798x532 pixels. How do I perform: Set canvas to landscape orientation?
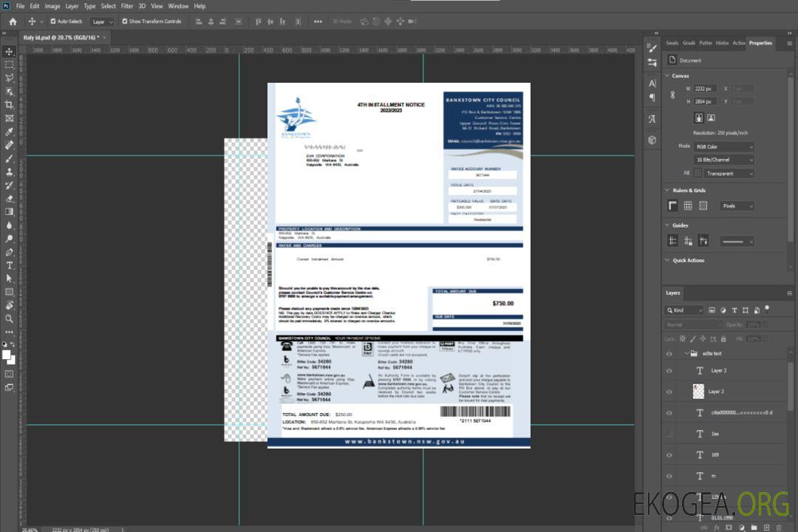(x=711, y=117)
